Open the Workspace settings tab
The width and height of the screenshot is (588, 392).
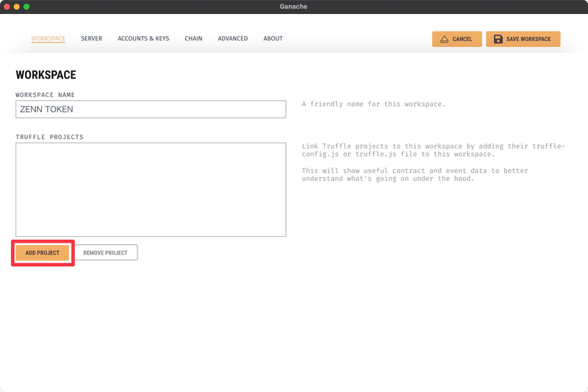[48, 39]
